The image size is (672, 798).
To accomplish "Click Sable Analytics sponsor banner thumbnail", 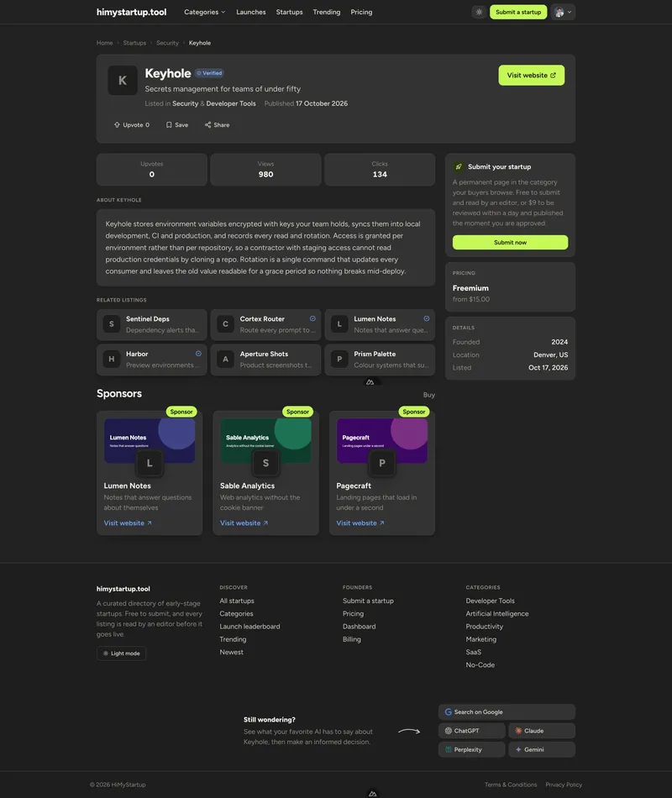I will pos(265,441).
